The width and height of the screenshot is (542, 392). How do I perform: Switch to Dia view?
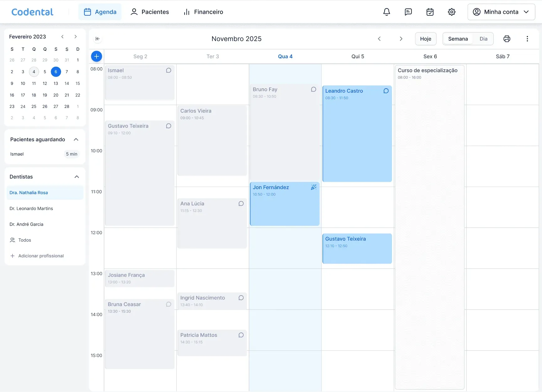click(x=483, y=39)
